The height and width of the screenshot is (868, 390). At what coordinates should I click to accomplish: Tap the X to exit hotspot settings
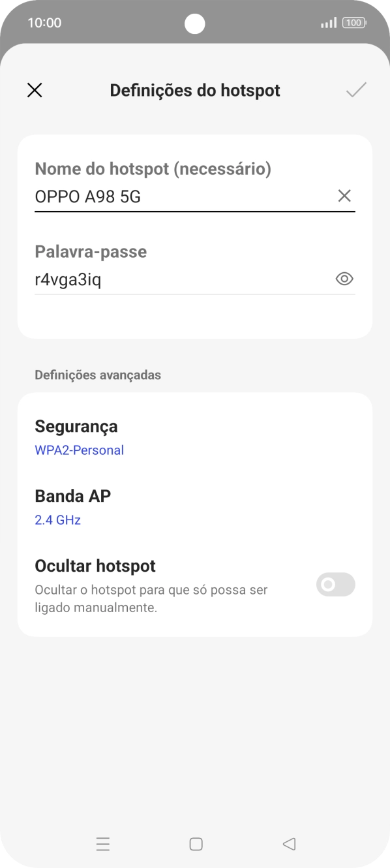pos(35,89)
